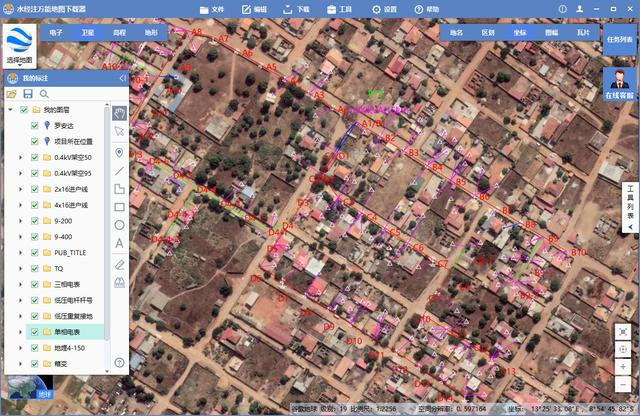
Task: Zoom out with the minus button
Action: [x=623, y=385]
